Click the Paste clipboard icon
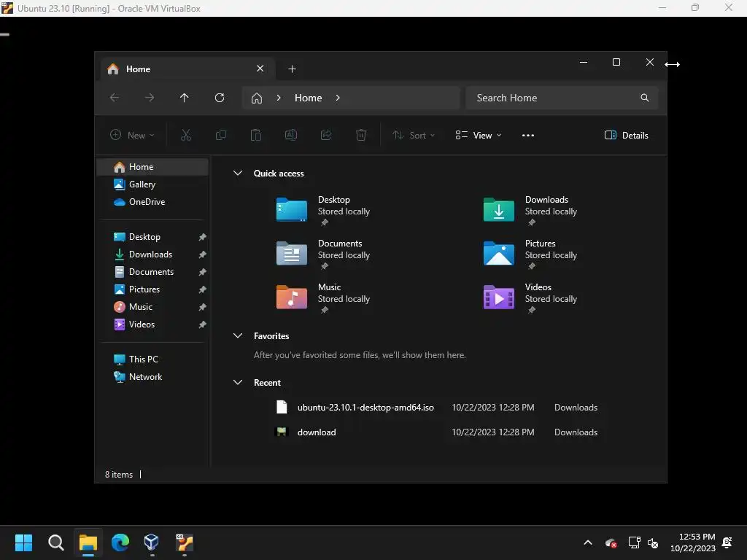747x560 pixels. [x=256, y=135]
